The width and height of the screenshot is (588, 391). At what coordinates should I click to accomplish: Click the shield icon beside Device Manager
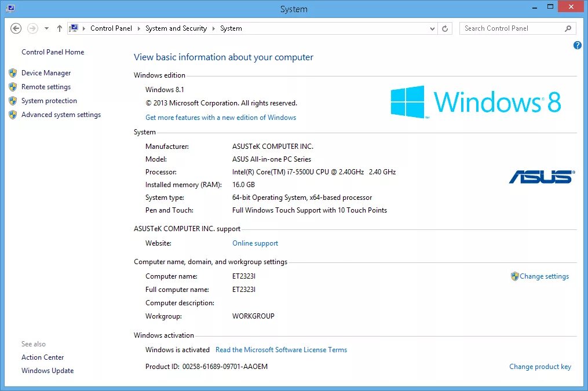click(13, 73)
